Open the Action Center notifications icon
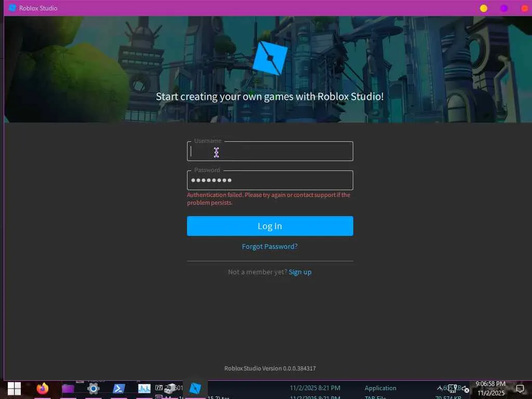This screenshot has height=399, width=532. 520,389
